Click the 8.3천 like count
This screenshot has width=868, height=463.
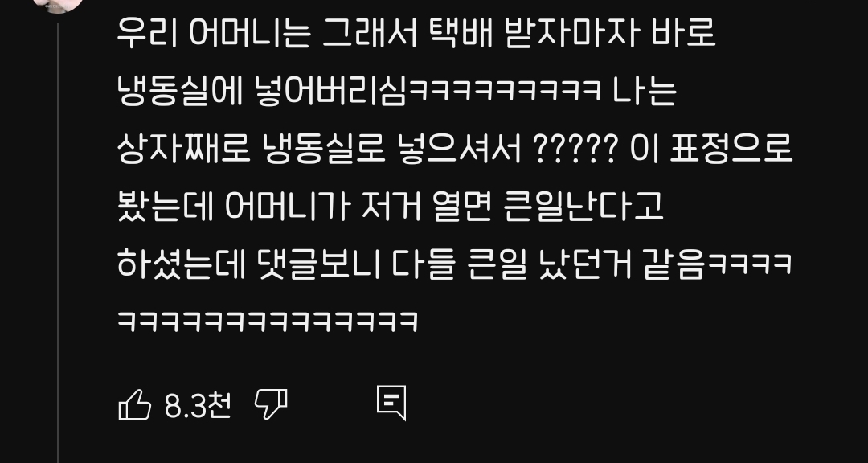198,405
